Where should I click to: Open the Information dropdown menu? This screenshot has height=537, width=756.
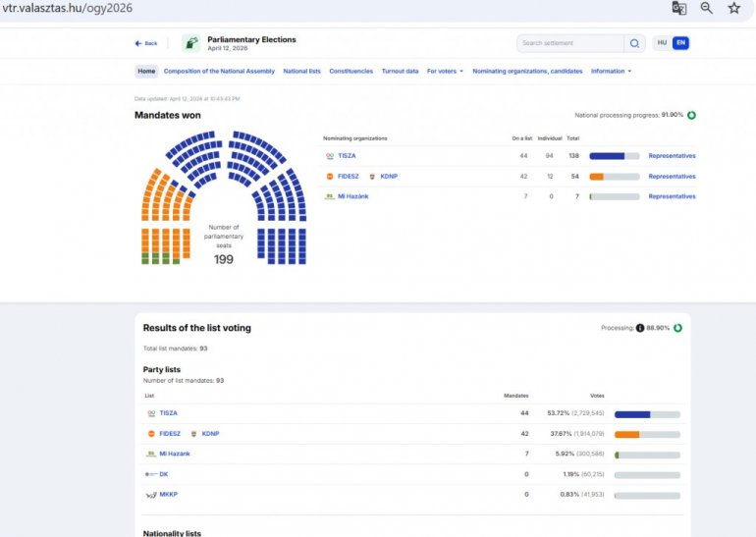coord(611,72)
